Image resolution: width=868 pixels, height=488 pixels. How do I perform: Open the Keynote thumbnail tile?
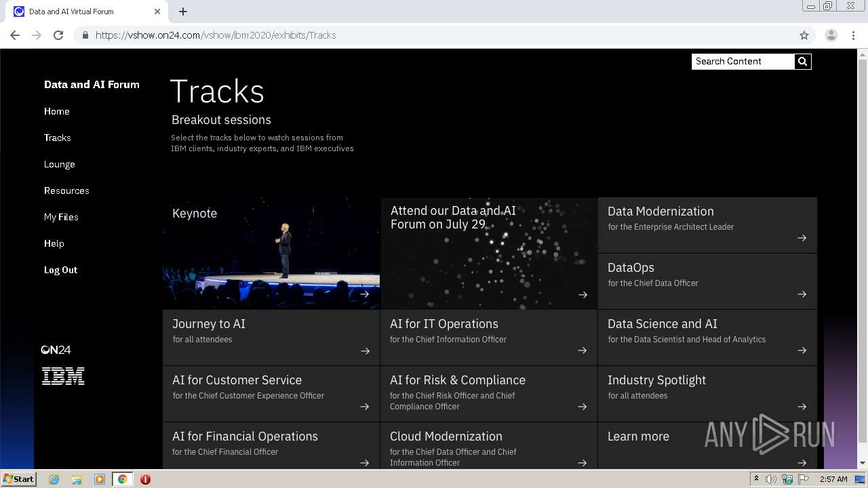coord(271,253)
